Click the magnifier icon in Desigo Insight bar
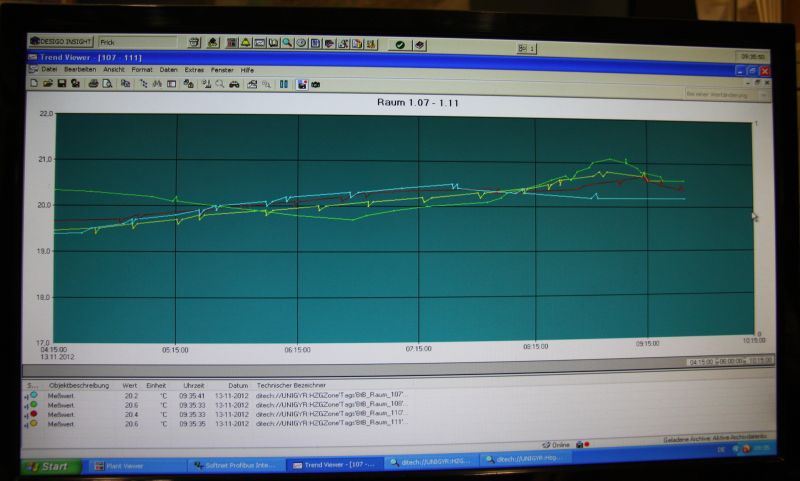This screenshot has width=800, height=481. [287, 44]
